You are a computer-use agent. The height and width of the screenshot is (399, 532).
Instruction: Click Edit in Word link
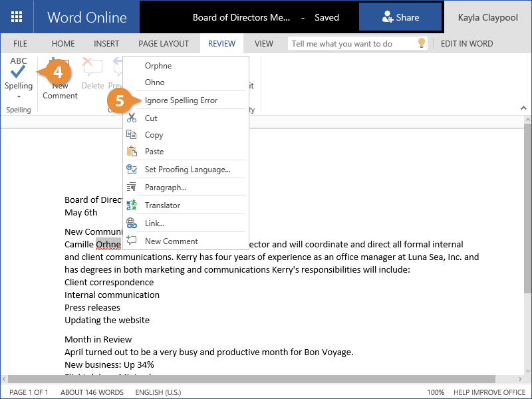point(467,44)
